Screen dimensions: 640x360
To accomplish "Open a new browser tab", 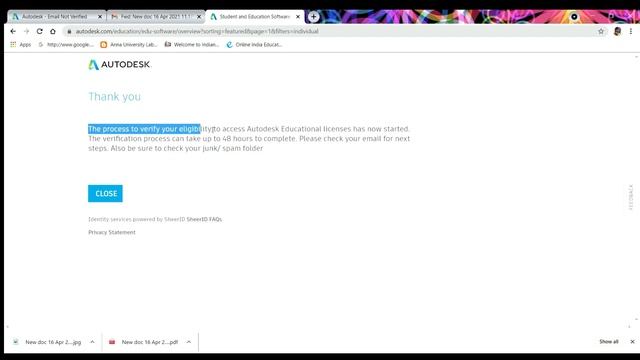I will coord(313,17).
